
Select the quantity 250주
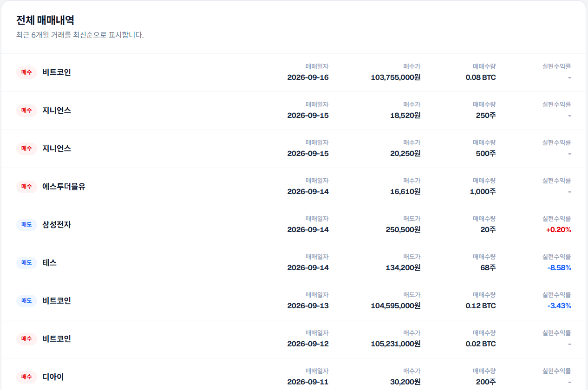click(x=486, y=116)
